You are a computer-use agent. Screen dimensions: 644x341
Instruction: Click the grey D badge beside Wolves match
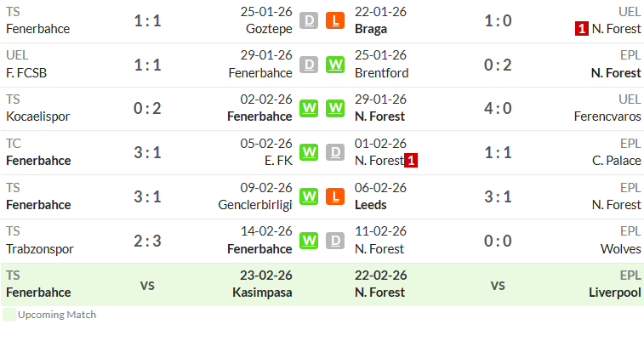(335, 241)
